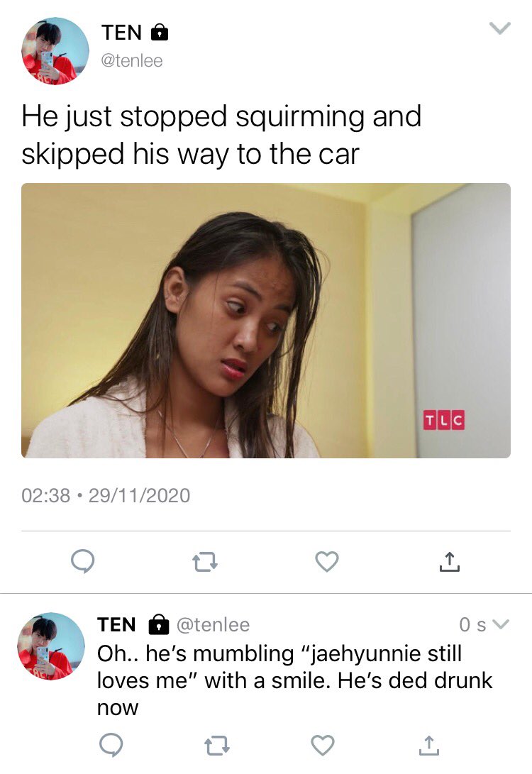The image size is (532, 774).
Task: Open the 02:38 · 29/11/2020 timestamp
Action: click(x=106, y=496)
